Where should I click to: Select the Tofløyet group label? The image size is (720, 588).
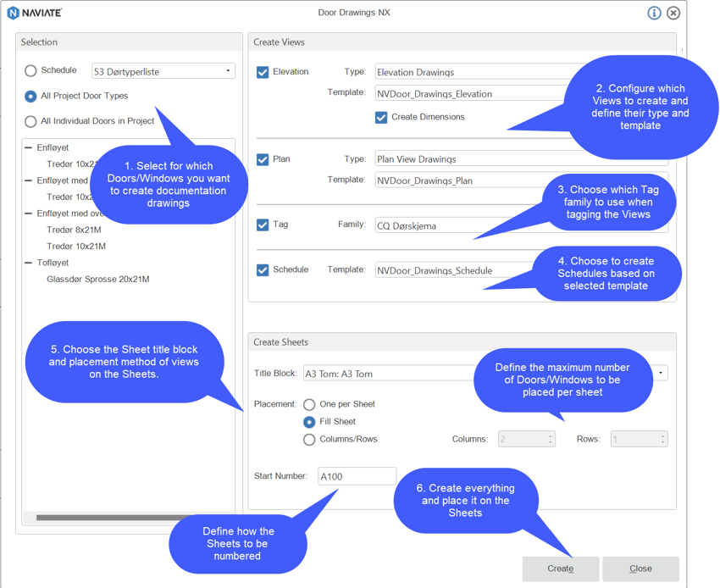click(53, 263)
